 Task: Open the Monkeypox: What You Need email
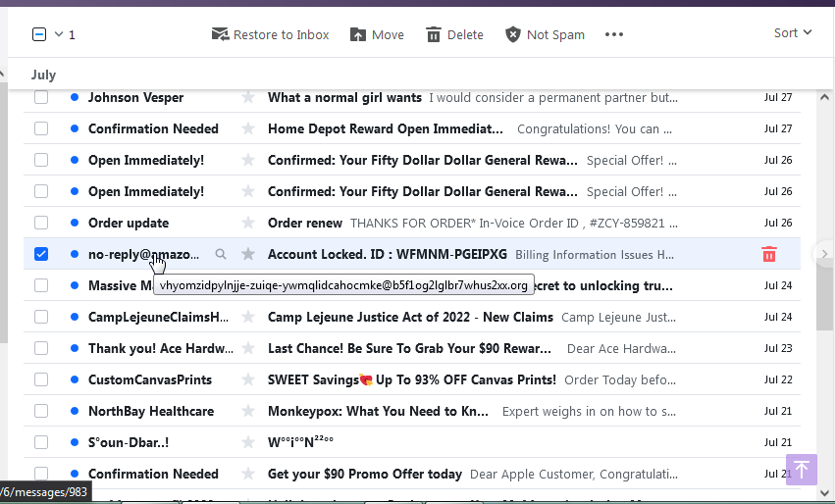[x=378, y=411]
